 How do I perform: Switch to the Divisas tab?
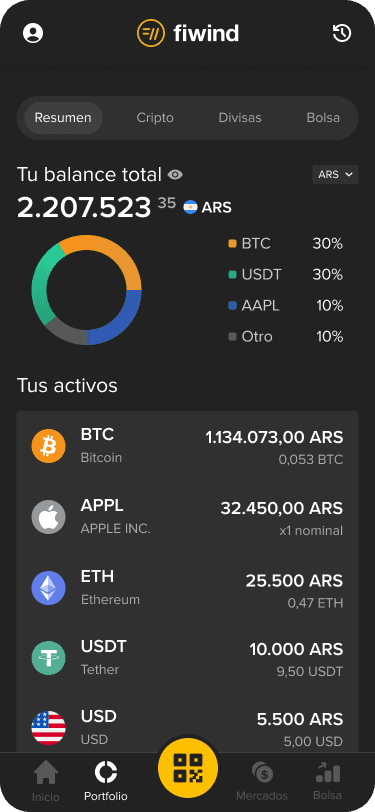[x=240, y=118]
